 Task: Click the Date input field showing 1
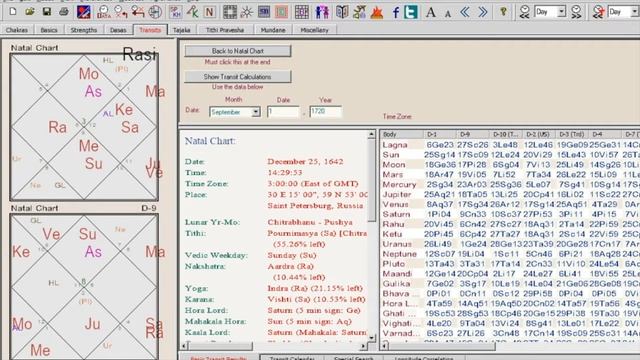tap(283, 111)
